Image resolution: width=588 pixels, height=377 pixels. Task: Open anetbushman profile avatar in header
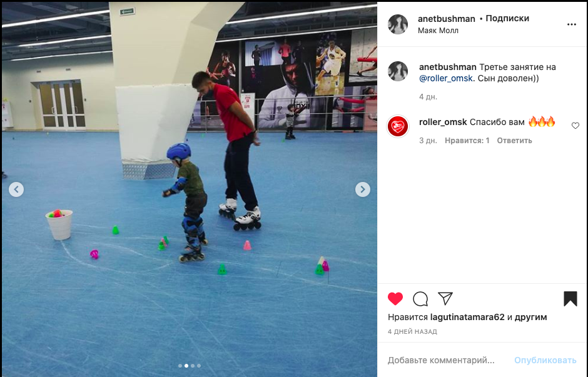(x=397, y=24)
